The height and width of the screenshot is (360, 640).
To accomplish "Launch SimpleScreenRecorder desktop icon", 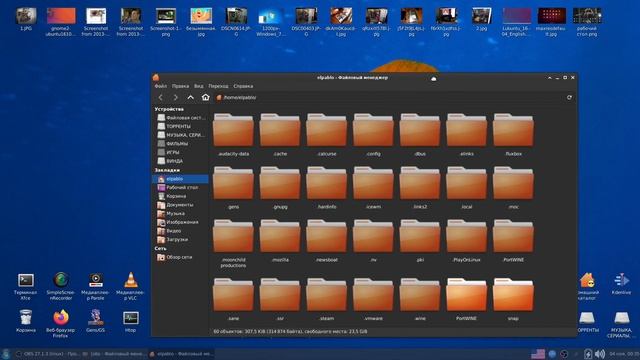I will click(x=60, y=286).
